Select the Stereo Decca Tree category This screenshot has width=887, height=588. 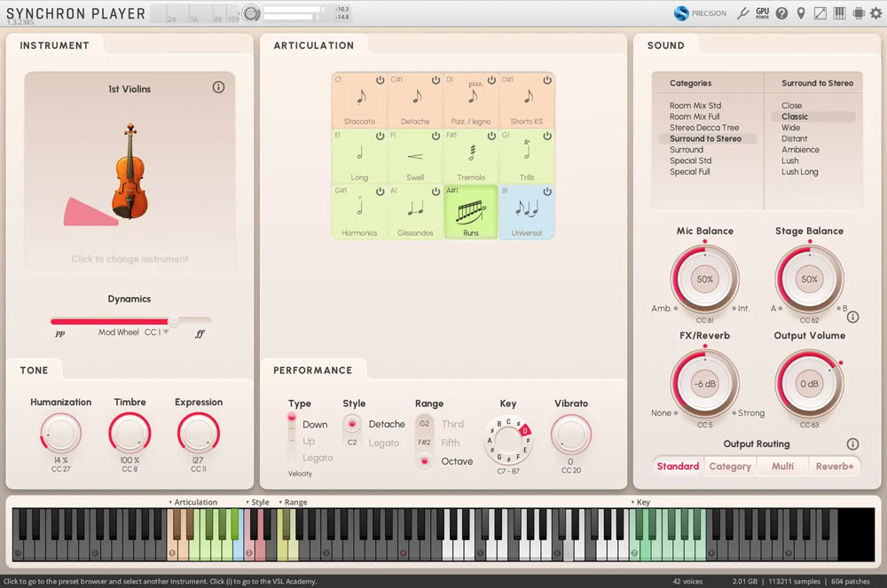704,128
